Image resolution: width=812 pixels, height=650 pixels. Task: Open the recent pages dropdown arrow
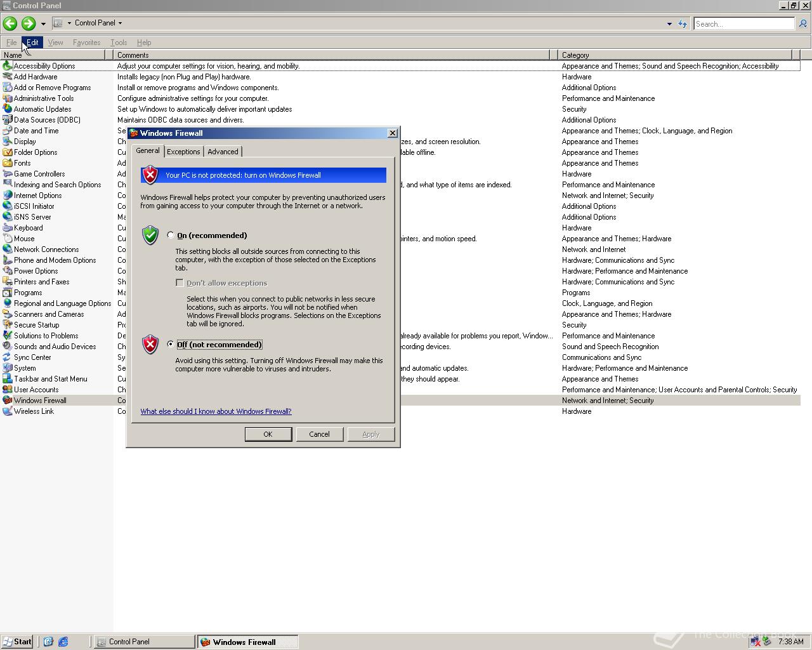coord(43,23)
